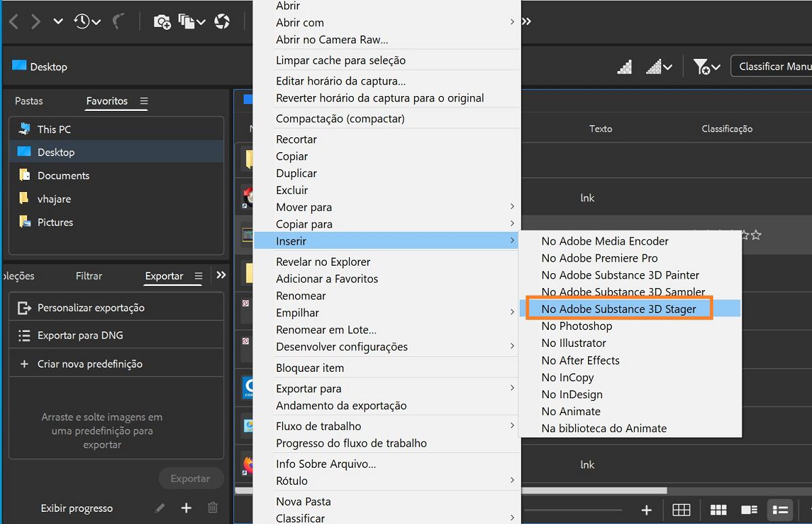Switch to list view icon

(780, 510)
